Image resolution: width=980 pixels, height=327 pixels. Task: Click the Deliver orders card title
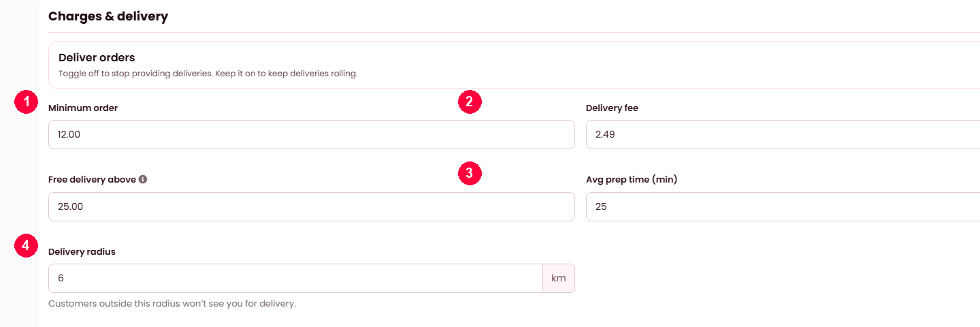97,58
